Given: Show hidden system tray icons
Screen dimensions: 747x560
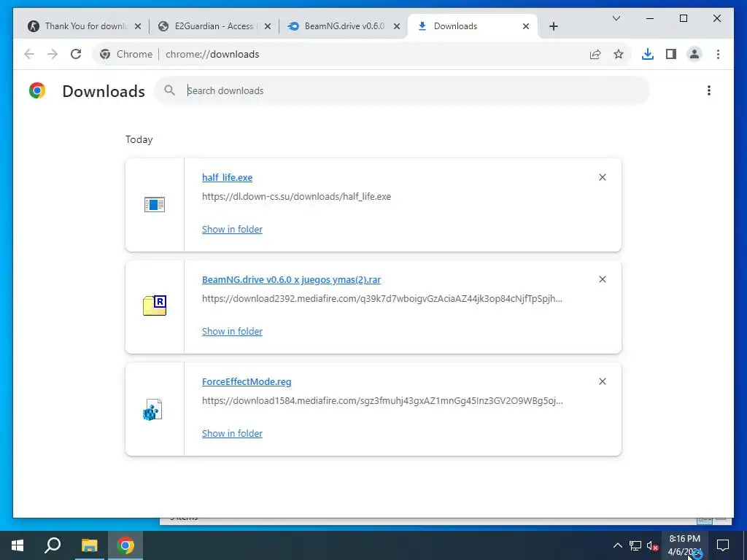Looking at the screenshot, I should click(x=617, y=545).
